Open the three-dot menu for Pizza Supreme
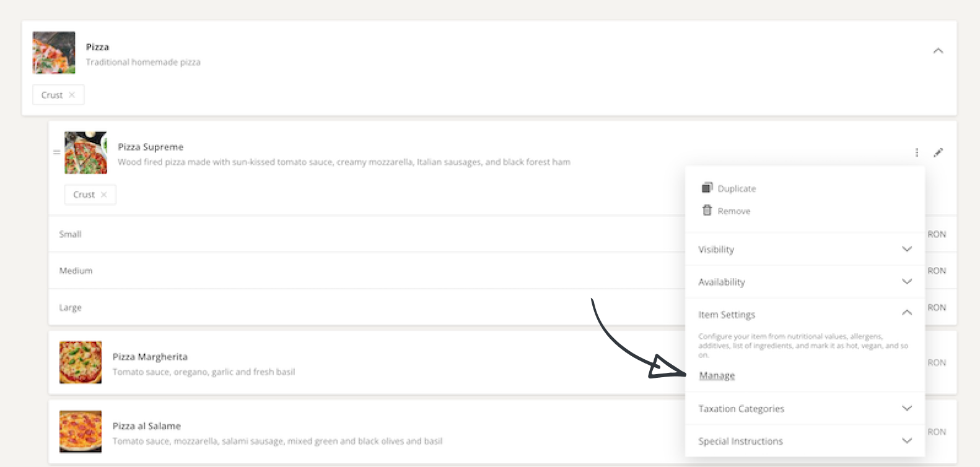 coord(917,152)
